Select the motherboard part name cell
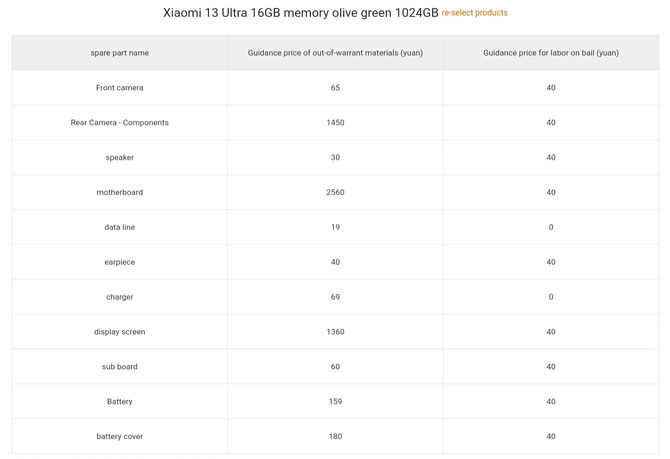The image size is (670, 459). 119,193
